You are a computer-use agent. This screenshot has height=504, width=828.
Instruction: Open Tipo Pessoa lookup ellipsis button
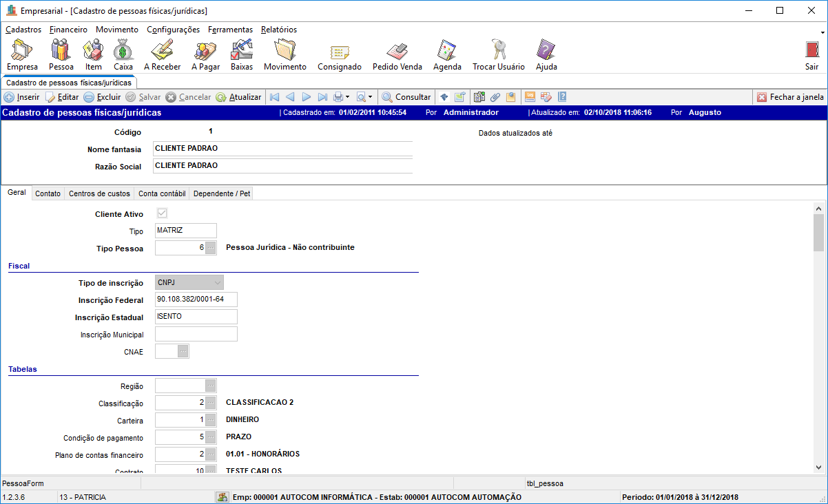211,247
